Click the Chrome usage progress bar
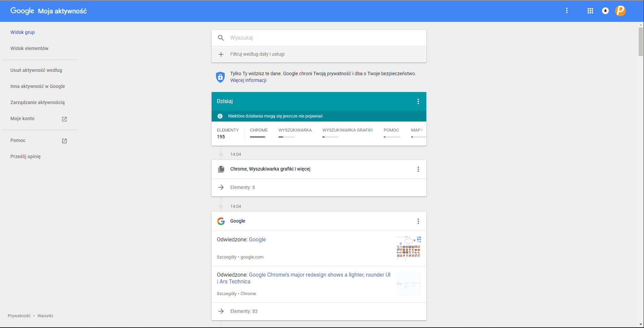This screenshot has height=328, width=644. click(x=258, y=137)
